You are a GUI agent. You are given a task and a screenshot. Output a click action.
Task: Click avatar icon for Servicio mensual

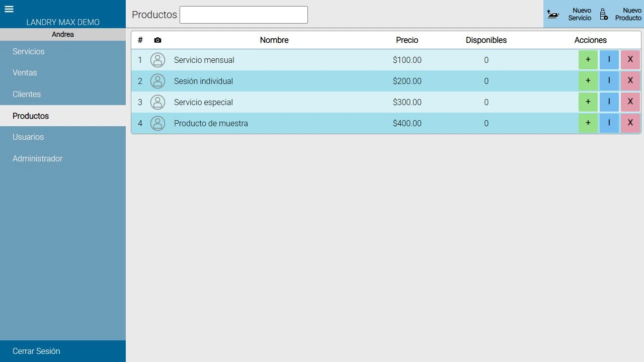[x=157, y=60]
